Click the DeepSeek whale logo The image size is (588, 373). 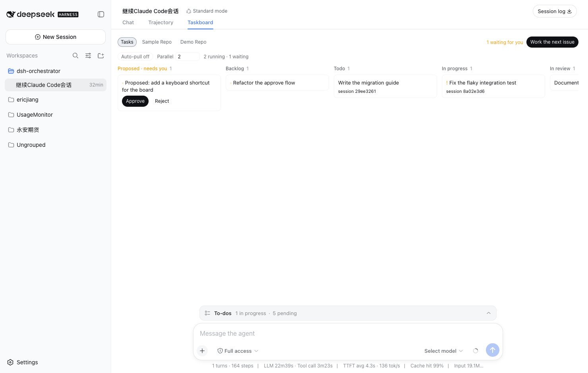tap(11, 14)
